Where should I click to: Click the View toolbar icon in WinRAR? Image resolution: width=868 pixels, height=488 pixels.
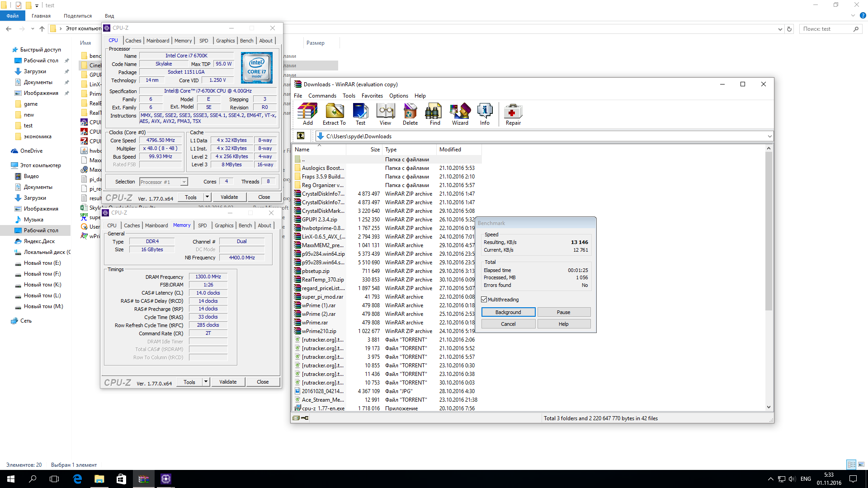(385, 114)
